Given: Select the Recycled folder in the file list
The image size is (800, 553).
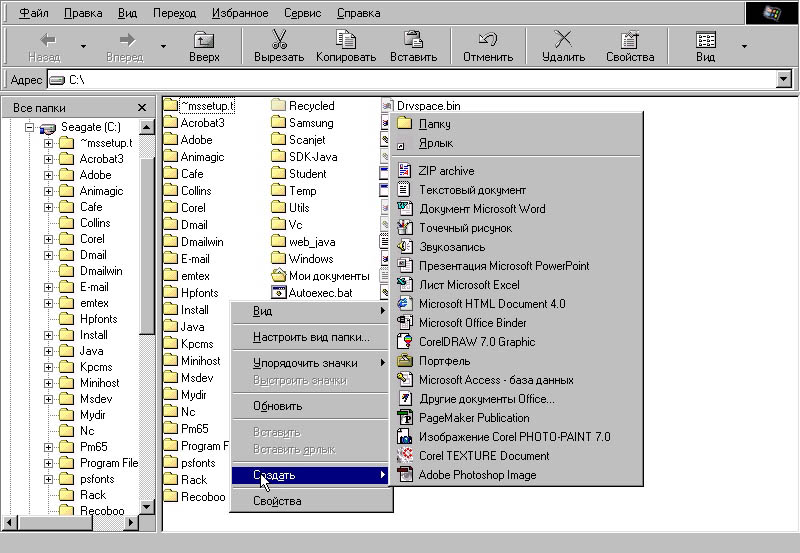Looking at the screenshot, I should (x=303, y=106).
